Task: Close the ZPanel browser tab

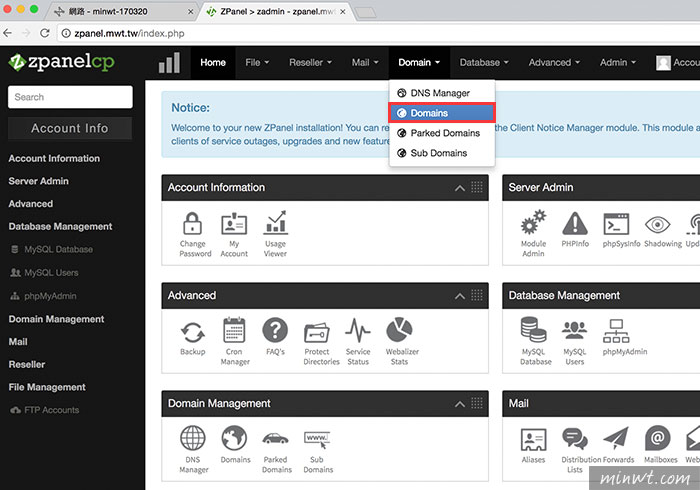Action: tap(342, 12)
